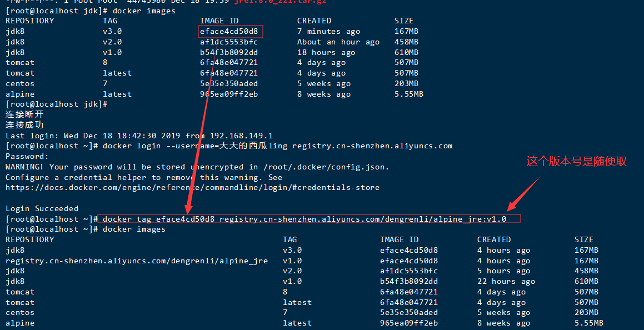Screen dimensions: 644x330
Task: Select 610MB size in the '22 hours ago' row
Action: point(587,282)
